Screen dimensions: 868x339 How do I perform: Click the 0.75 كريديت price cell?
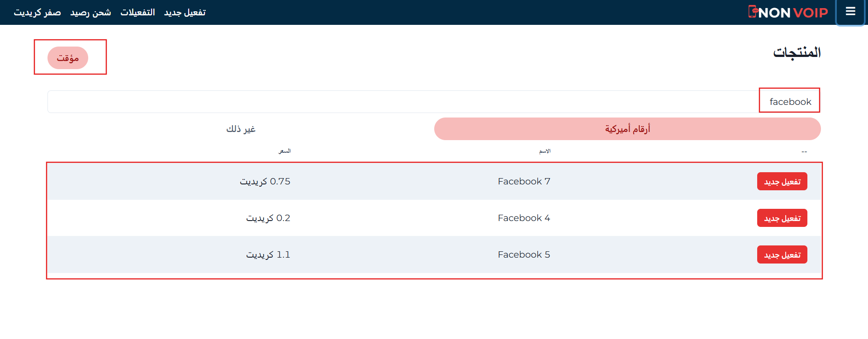pyautogui.click(x=265, y=181)
